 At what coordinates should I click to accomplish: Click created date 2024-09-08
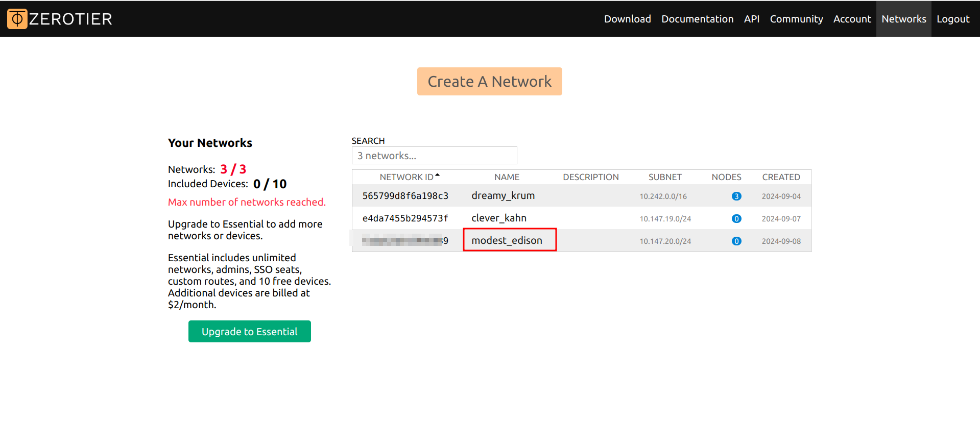[781, 241]
